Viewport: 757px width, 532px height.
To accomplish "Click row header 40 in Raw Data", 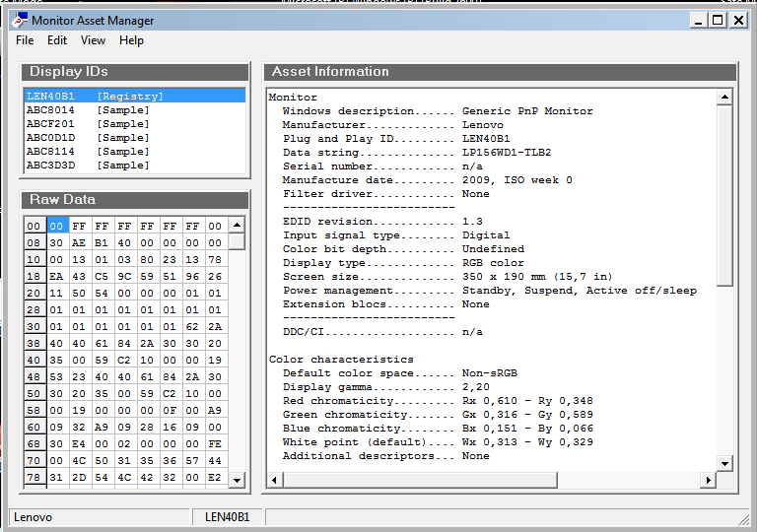I will point(34,361).
